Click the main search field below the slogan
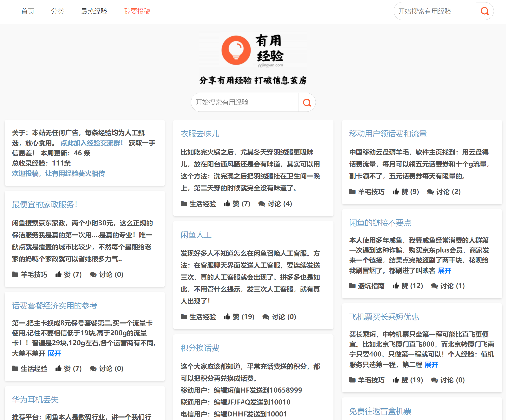506x420 pixels. [x=245, y=102]
